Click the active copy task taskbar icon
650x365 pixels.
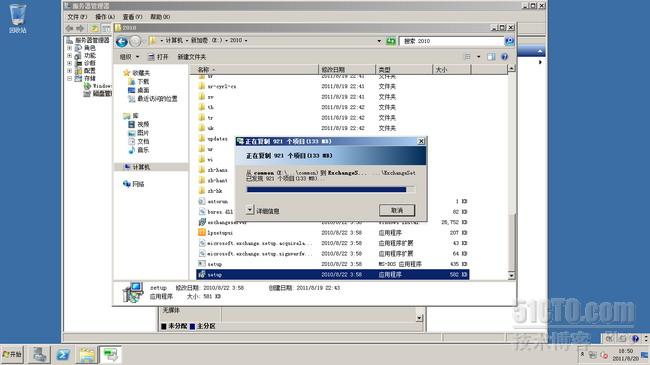(x=111, y=355)
